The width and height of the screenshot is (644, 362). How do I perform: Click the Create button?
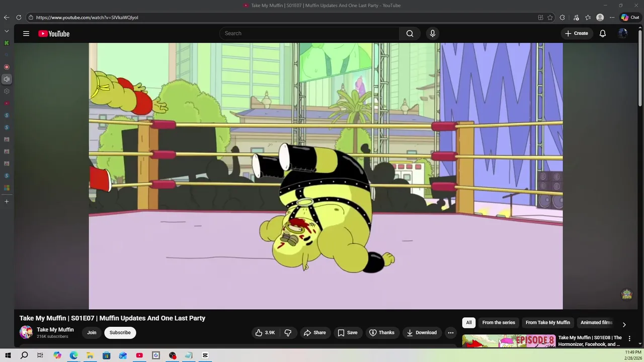[577, 34]
